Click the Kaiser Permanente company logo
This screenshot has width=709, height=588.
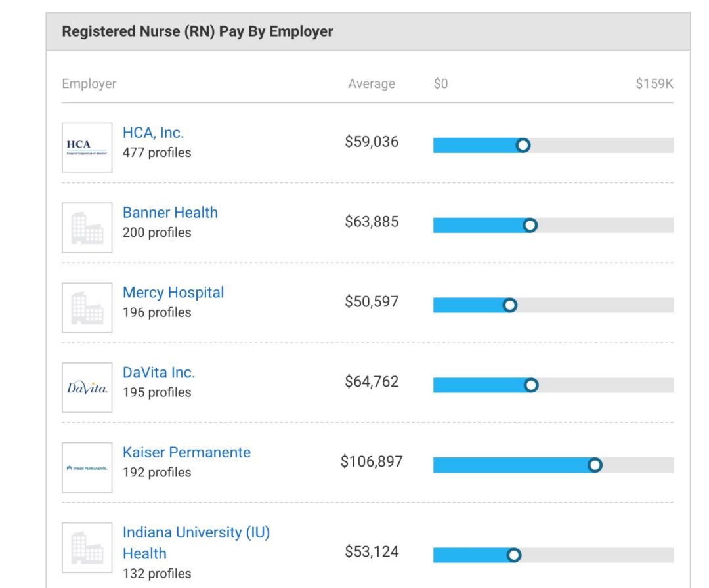[87, 468]
